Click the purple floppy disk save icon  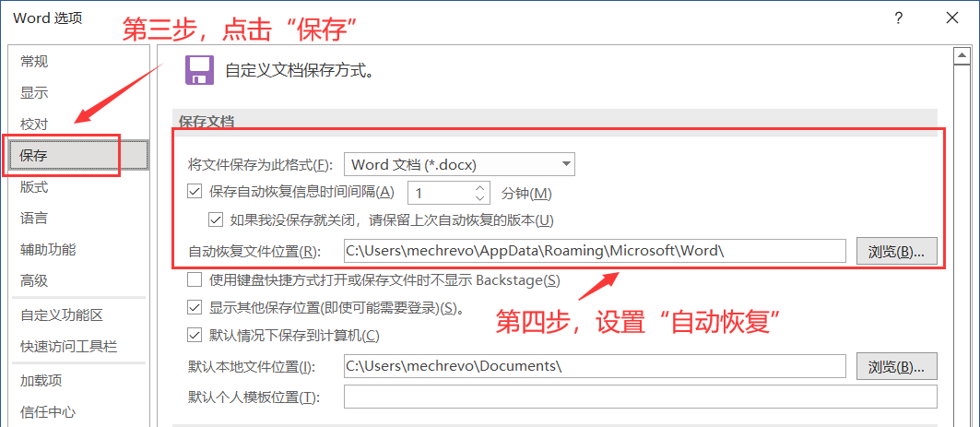click(x=199, y=69)
